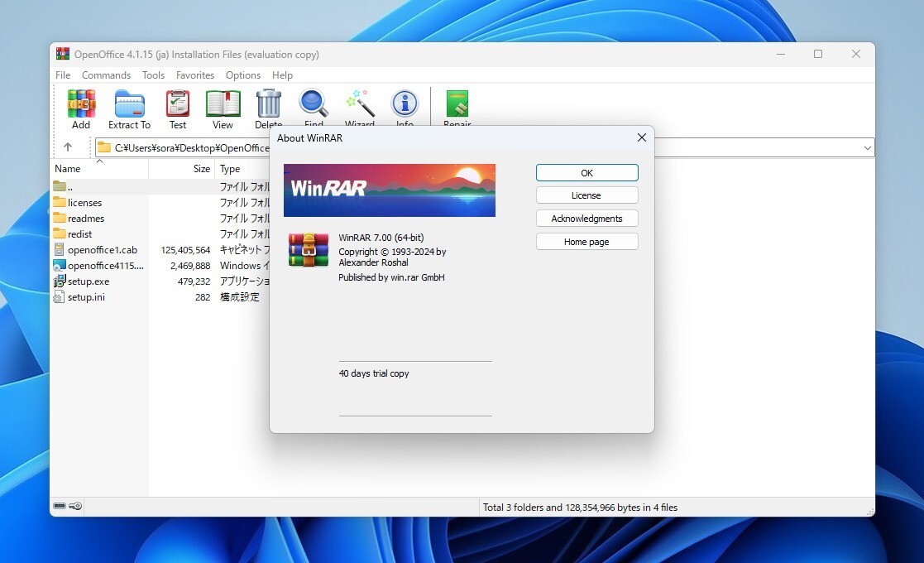Click the up-folder navigation arrow
This screenshot has height=563, width=924.
point(69,147)
